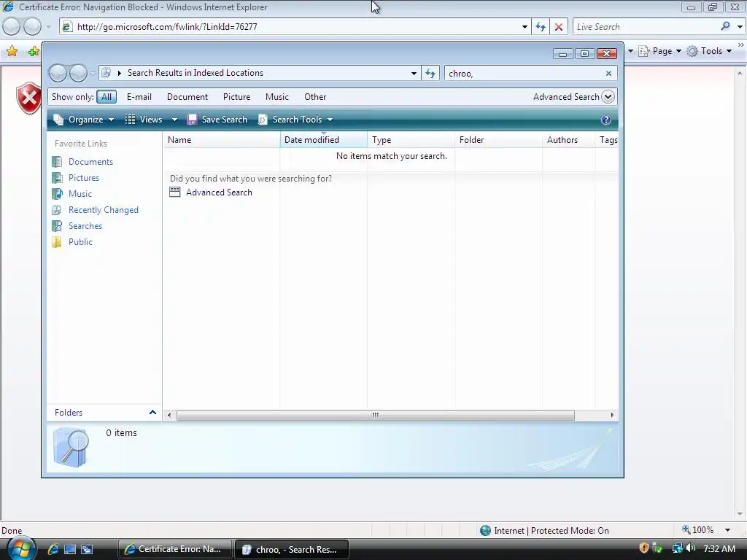Open the Music favorite link
The width and height of the screenshot is (747, 560).
click(x=80, y=194)
